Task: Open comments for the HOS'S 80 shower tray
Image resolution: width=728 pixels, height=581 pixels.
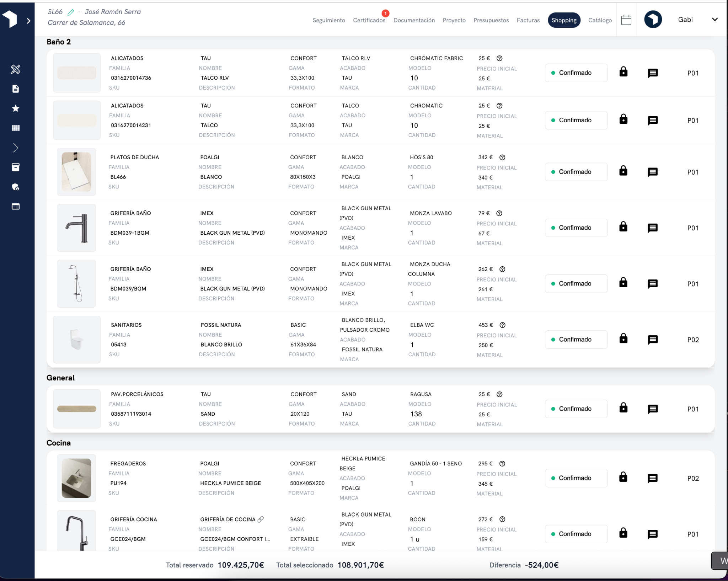Action: pyautogui.click(x=652, y=172)
